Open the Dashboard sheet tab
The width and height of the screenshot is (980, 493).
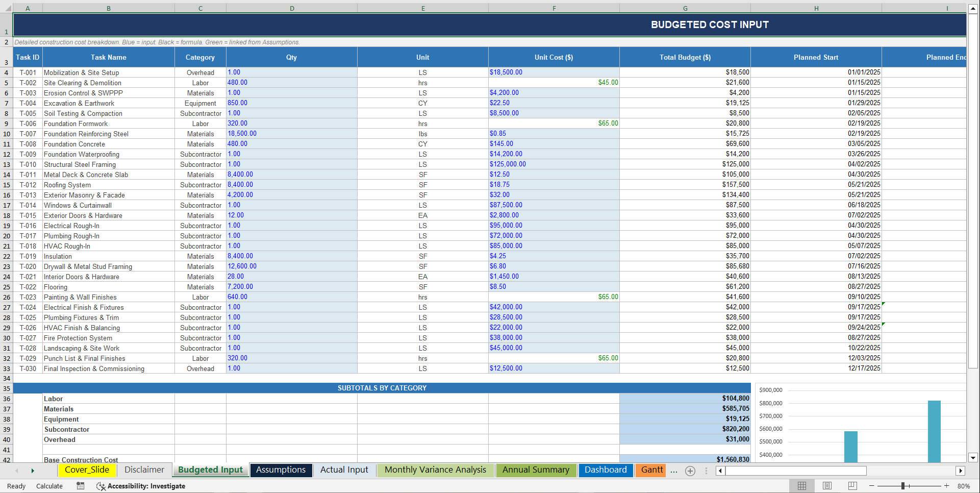tap(606, 470)
